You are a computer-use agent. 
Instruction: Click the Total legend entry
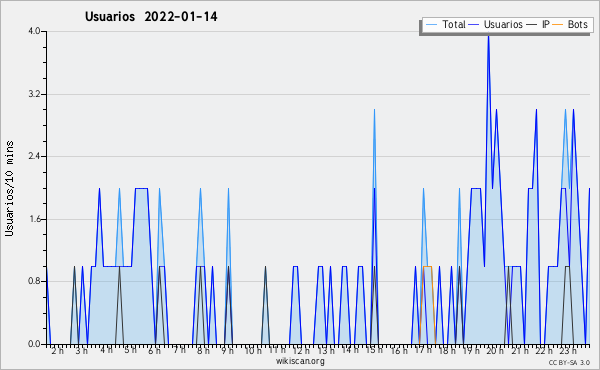[445, 24]
